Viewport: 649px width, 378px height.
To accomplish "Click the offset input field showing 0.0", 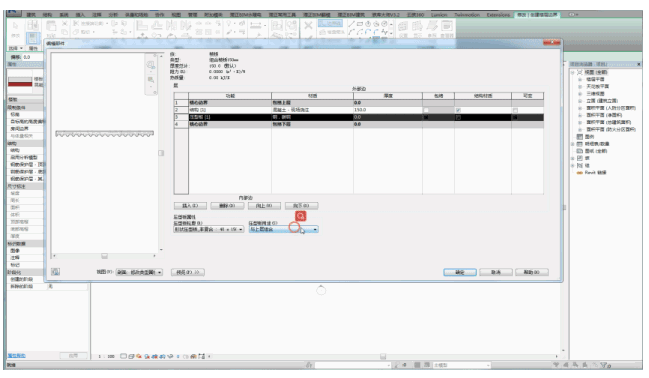I will pyautogui.click(x=32, y=57).
